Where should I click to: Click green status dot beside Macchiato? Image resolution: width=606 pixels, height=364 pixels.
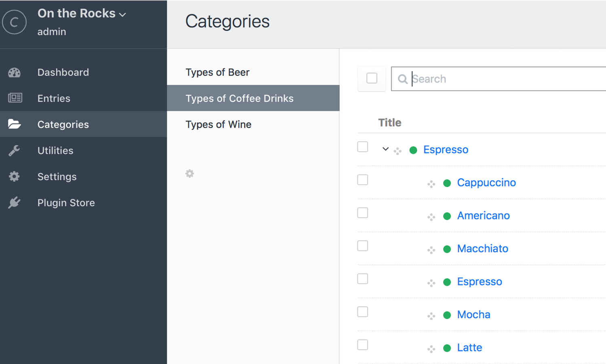[x=447, y=249]
